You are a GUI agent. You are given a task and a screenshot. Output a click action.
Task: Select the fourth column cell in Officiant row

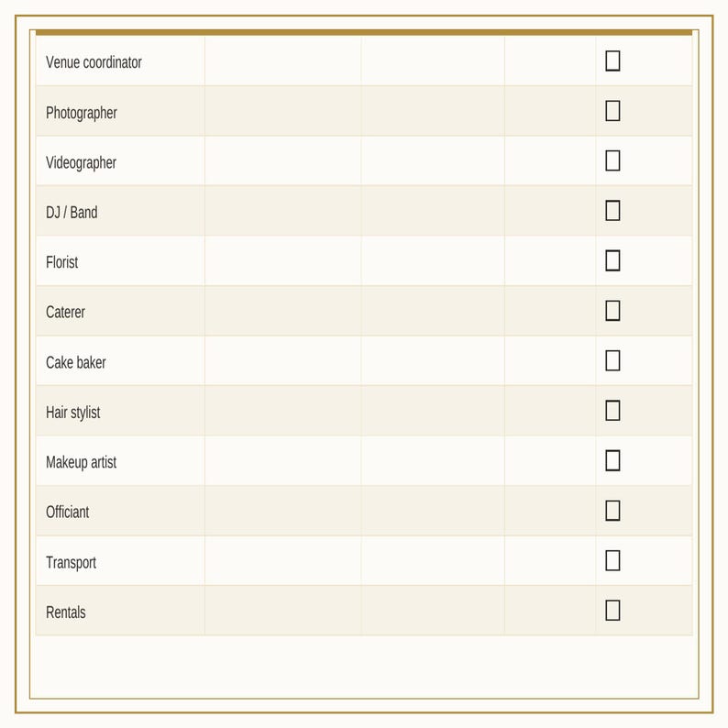pyautogui.click(x=550, y=511)
